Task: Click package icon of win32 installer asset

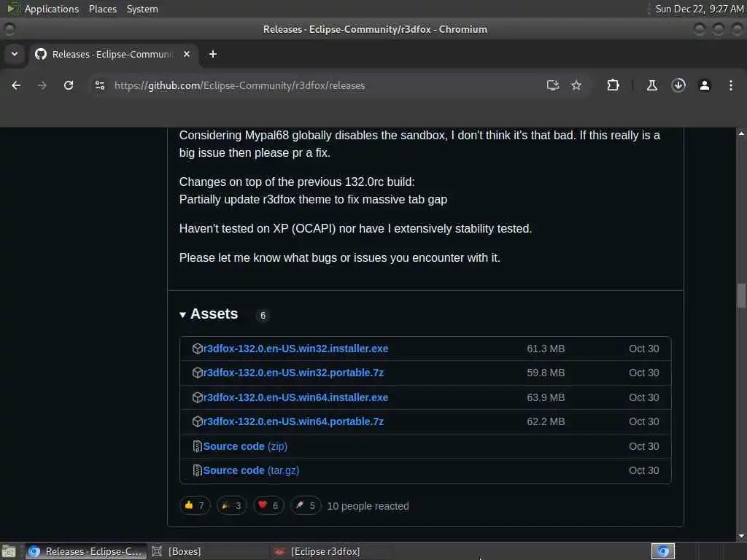Action: click(x=197, y=349)
